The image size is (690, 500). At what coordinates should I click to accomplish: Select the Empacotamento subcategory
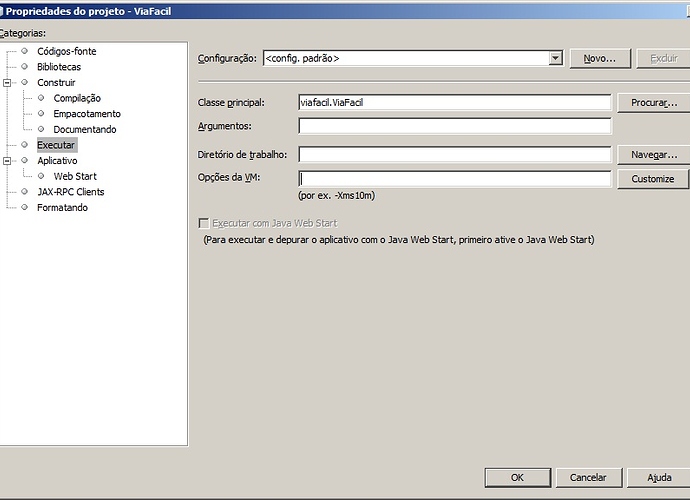(x=87, y=114)
